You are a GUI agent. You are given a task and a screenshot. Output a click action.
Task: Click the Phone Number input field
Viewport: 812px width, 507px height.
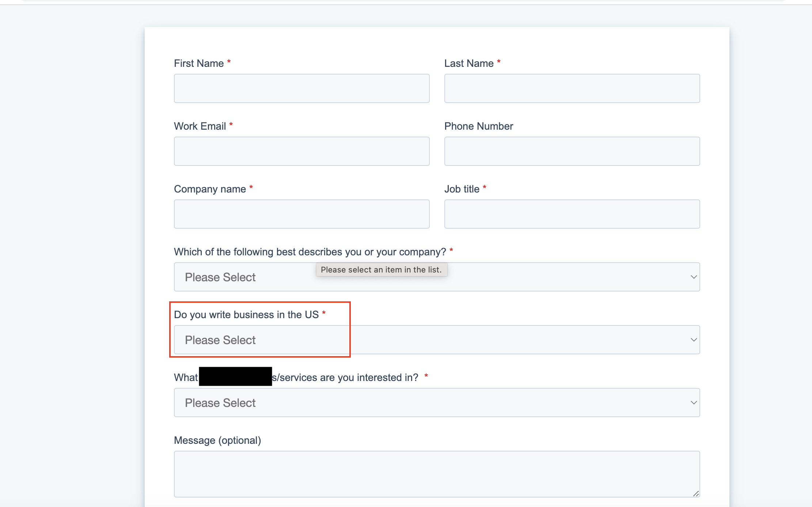(572, 151)
